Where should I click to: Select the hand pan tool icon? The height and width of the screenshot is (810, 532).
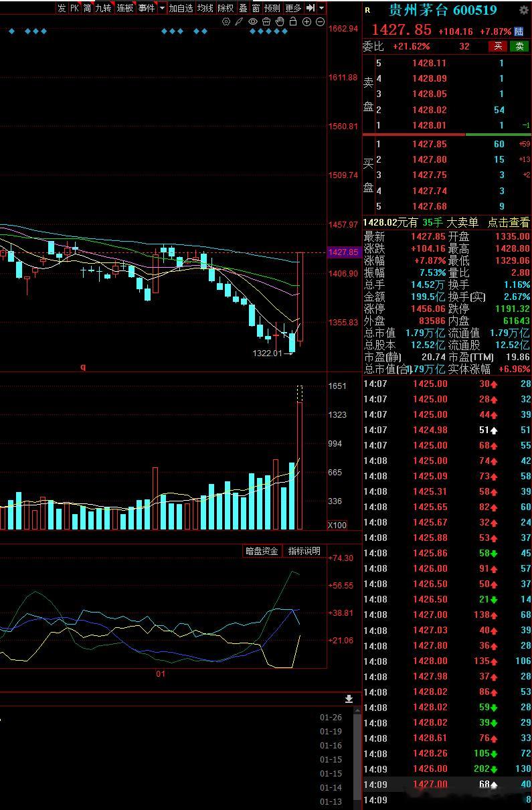point(280,22)
